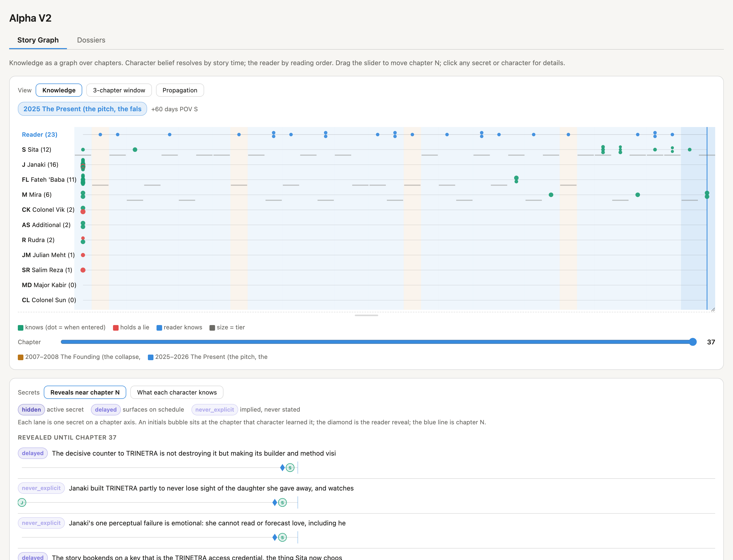
Task: Click the AS Additional (2) row label
Action: pos(46,225)
